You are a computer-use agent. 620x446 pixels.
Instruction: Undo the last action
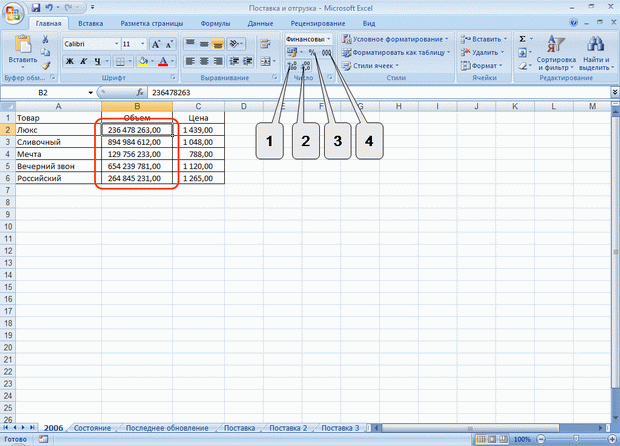tap(49, 8)
